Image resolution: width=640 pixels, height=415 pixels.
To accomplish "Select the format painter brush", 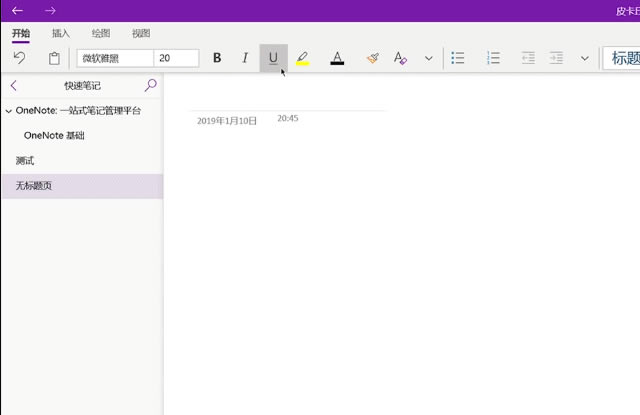I will pyautogui.click(x=373, y=58).
